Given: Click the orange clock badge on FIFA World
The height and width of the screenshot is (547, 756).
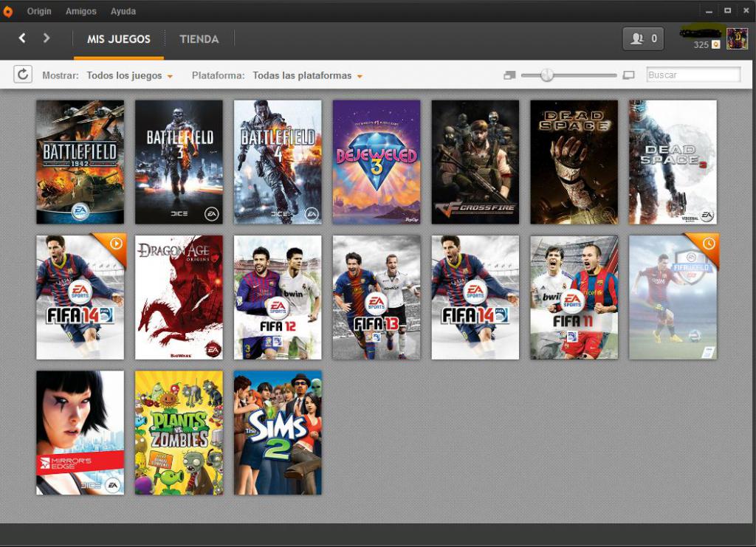Looking at the screenshot, I should pos(708,244).
